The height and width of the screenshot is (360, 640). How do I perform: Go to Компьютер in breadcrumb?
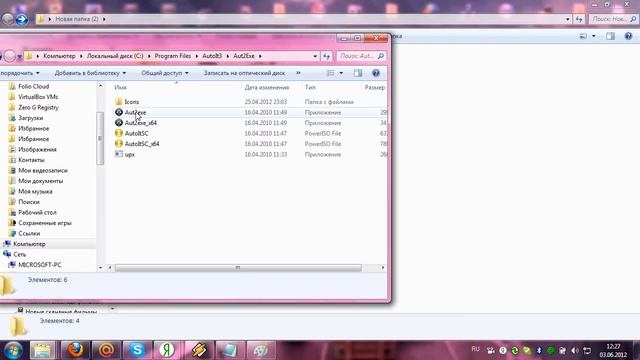pyautogui.click(x=60, y=56)
